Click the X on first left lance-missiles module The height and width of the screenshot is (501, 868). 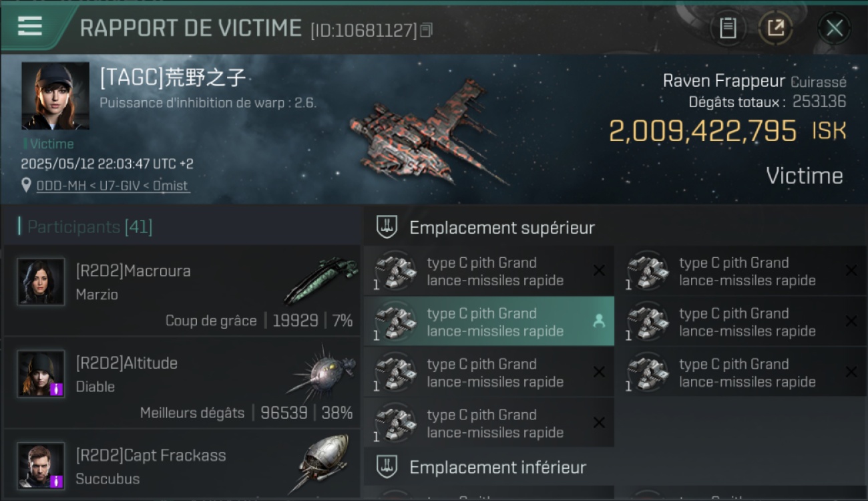[599, 271]
